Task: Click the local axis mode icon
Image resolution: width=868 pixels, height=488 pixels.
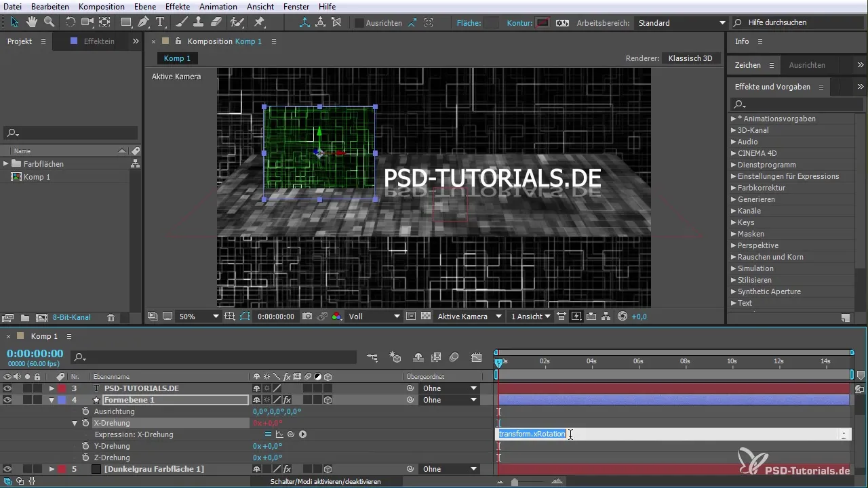Action: click(x=304, y=22)
